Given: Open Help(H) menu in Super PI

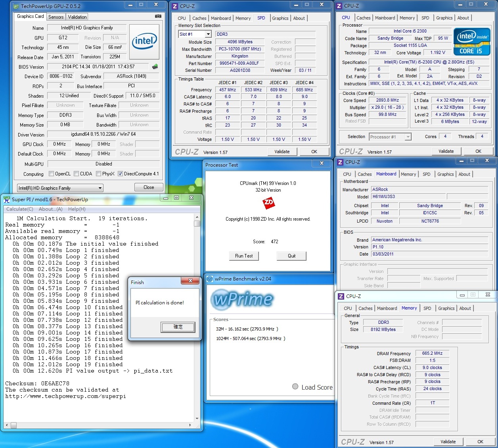Looking at the screenshot, I should [x=77, y=209].
